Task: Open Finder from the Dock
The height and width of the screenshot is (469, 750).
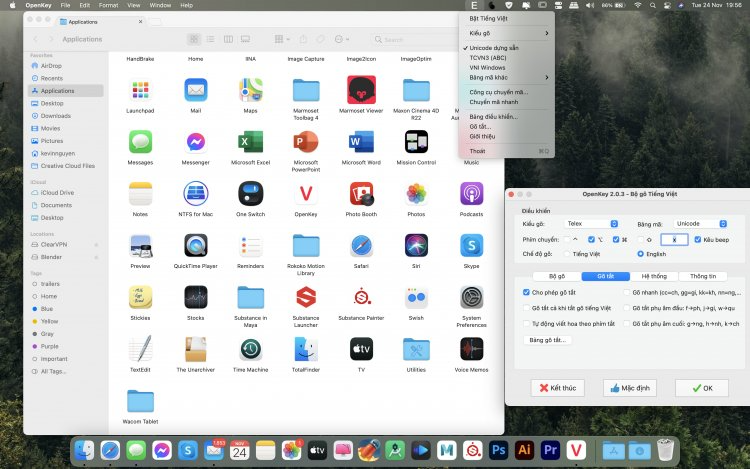Action: point(85,450)
